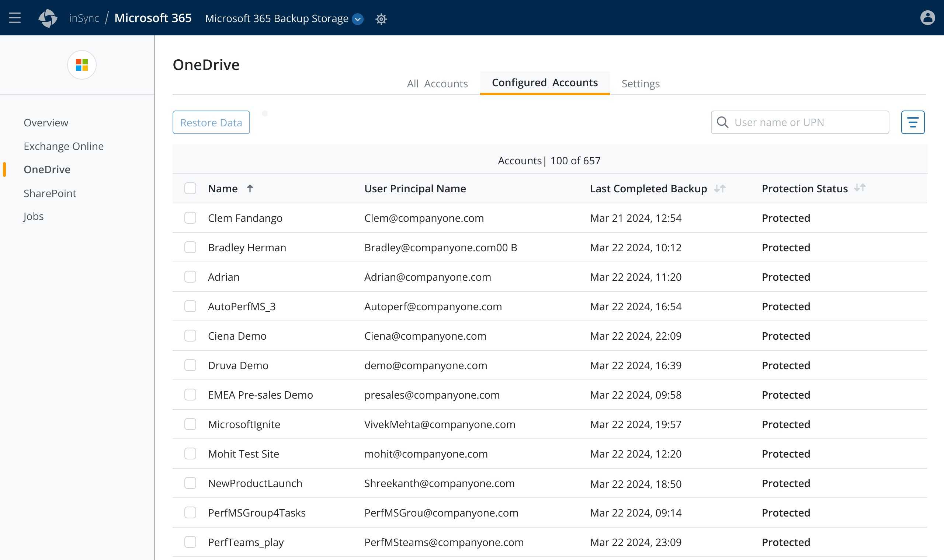944x560 pixels.
Task: Select the MicrosoftIgnite row checkbox
Action: [190, 424]
